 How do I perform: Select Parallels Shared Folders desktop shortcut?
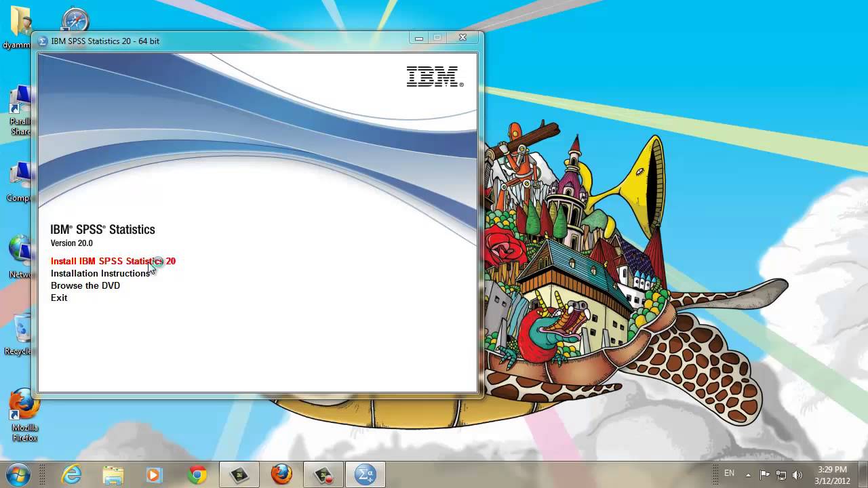(x=20, y=110)
